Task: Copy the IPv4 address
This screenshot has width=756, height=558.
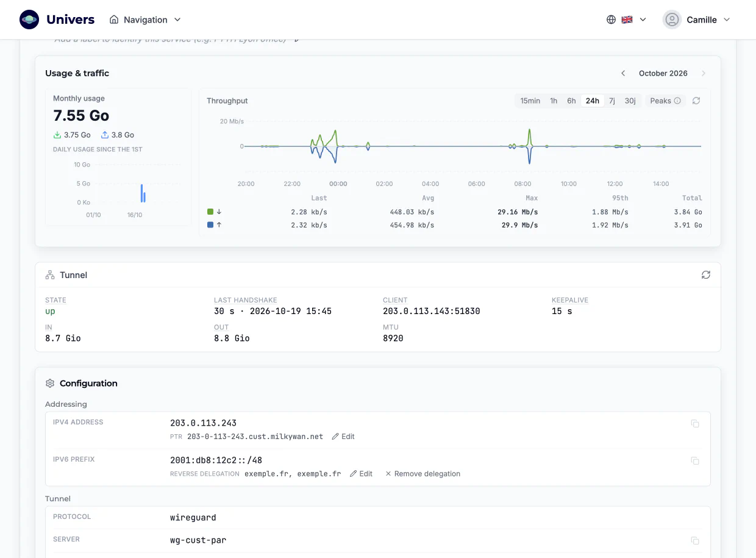Action: point(695,423)
